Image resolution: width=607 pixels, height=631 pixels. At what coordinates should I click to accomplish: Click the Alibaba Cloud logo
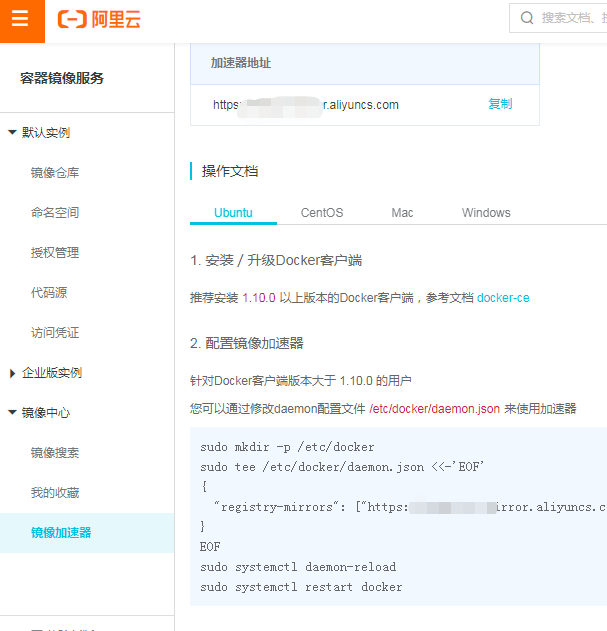pyautogui.click(x=99, y=19)
